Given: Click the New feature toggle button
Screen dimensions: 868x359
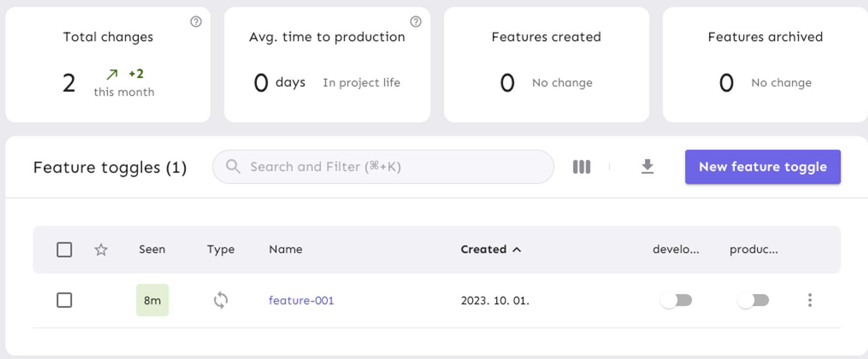Looking at the screenshot, I should (763, 167).
